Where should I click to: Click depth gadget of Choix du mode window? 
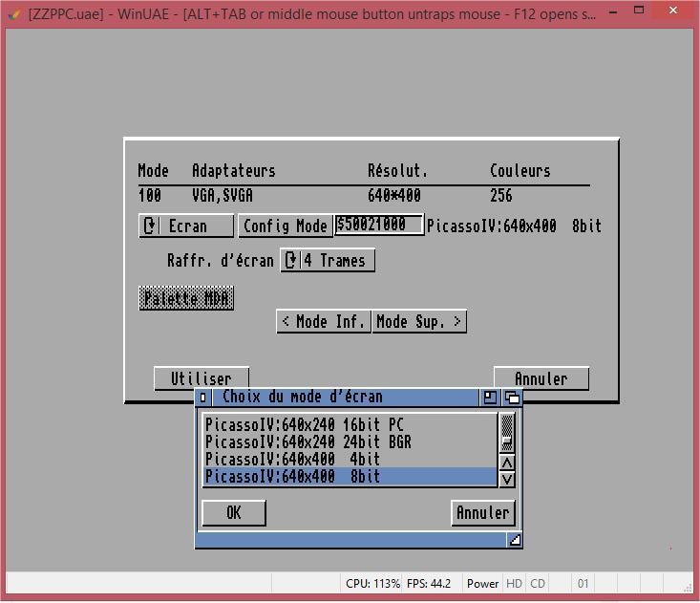point(513,398)
